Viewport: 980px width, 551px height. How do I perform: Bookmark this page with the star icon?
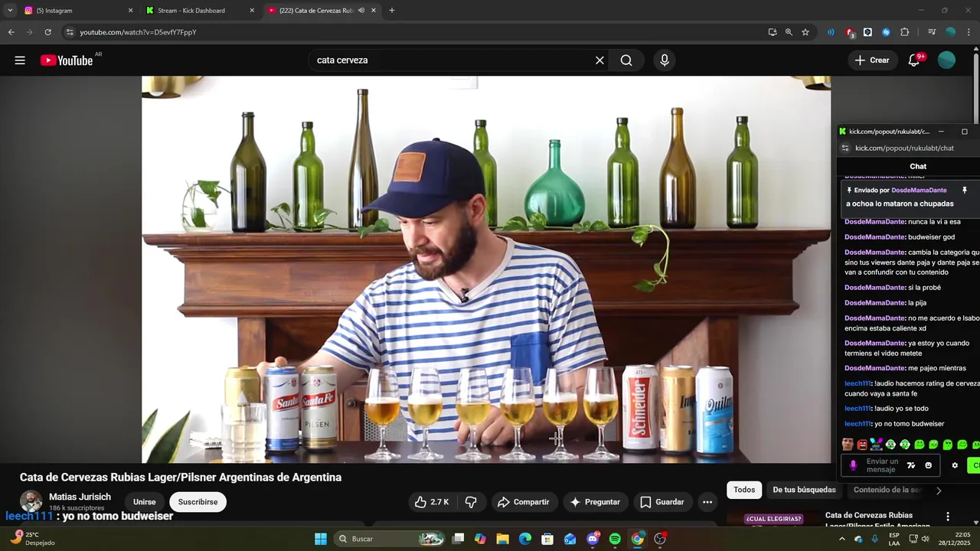click(805, 32)
